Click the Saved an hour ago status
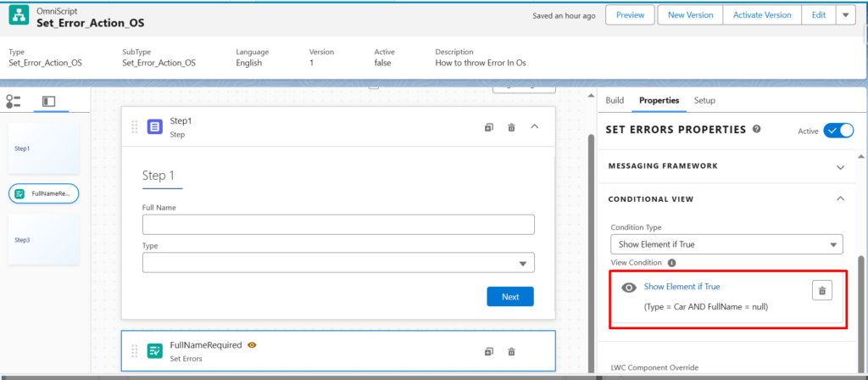The height and width of the screenshot is (380, 868). pos(564,15)
